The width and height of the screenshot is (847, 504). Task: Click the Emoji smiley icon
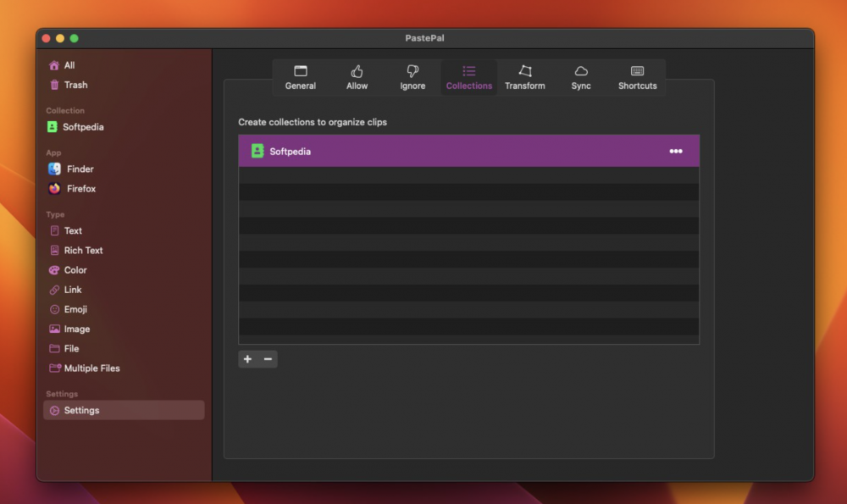pos(54,309)
